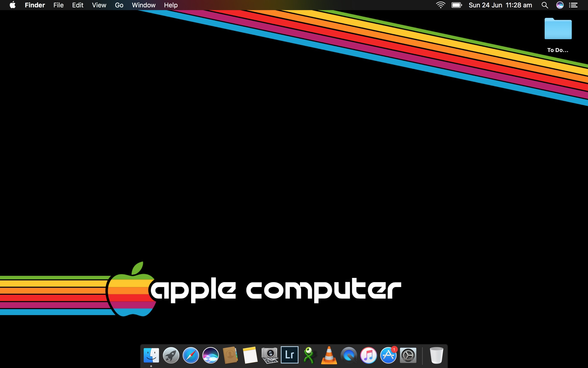Open the Window menu
Image resolution: width=588 pixels, height=368 pixels.
coord(144,5)
